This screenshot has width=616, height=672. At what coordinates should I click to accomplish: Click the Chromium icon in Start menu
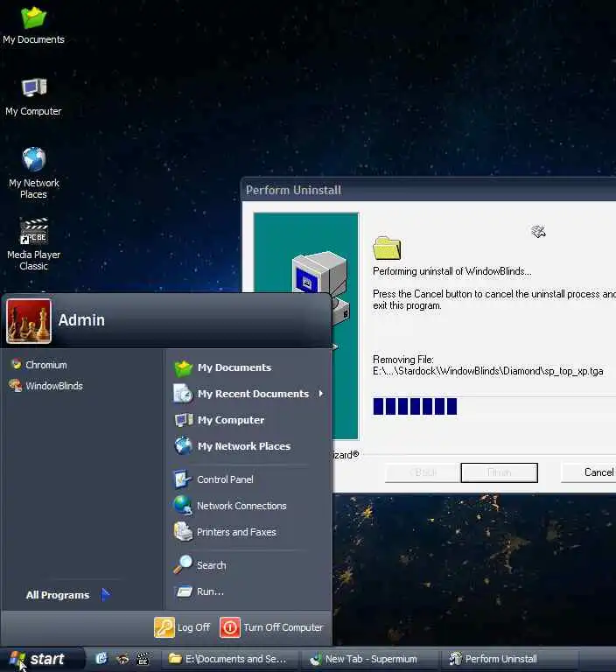point(17,364)
